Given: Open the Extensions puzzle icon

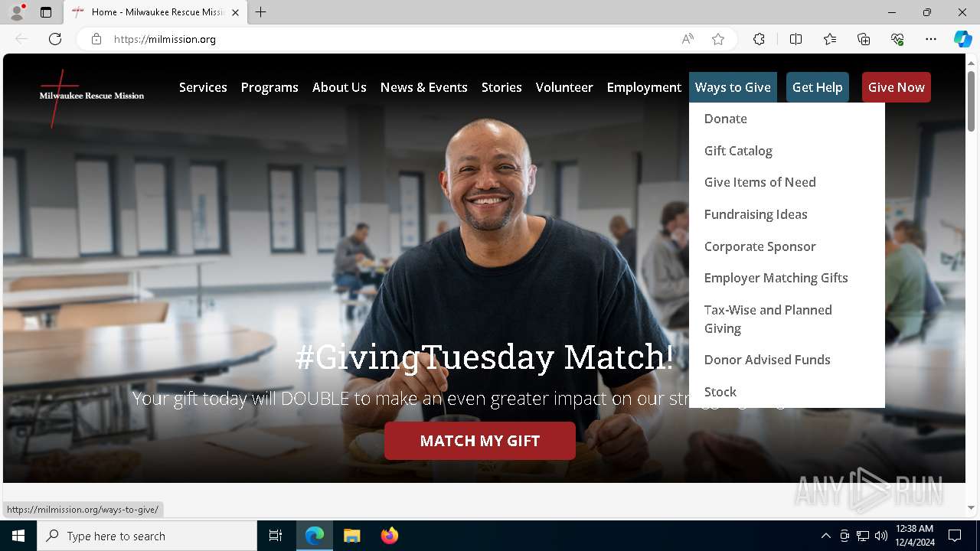Looking at the screenshot, I should click(759, 39).
